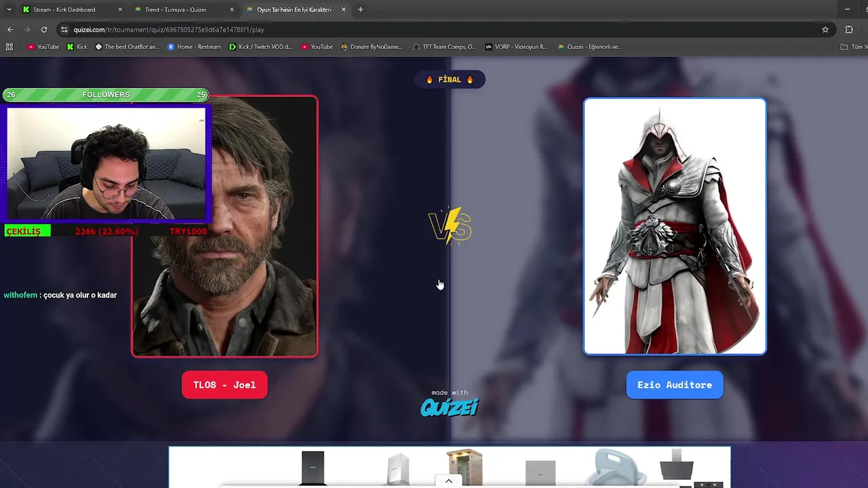Click the 2266 (22.60%) value

pos(106,231)
